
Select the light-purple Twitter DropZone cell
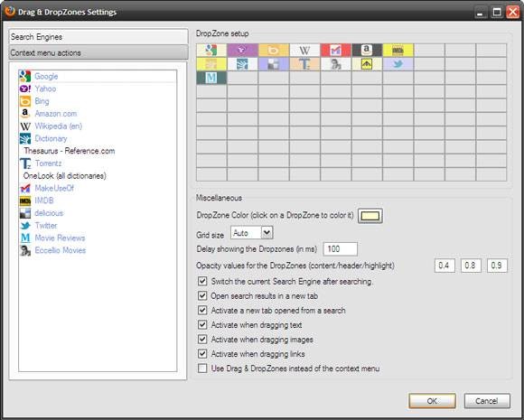tap(398, 64)
